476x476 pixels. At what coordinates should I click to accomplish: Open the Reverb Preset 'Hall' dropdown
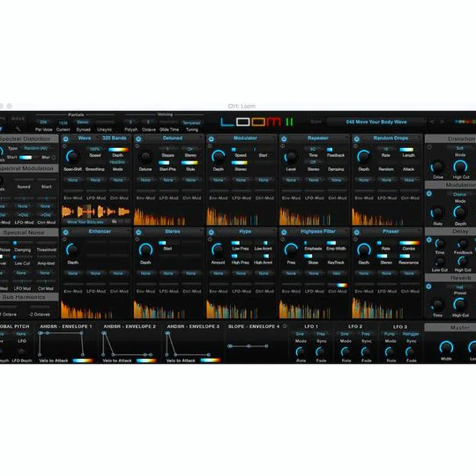(x=460, y=286)
